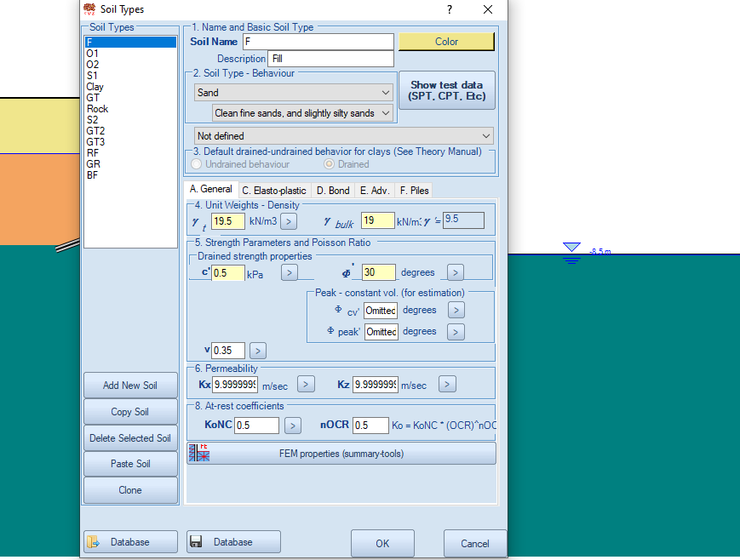The image size is (740, 560).
Task: Click the KoNC 0.5 field
Action: click(256, 426)
